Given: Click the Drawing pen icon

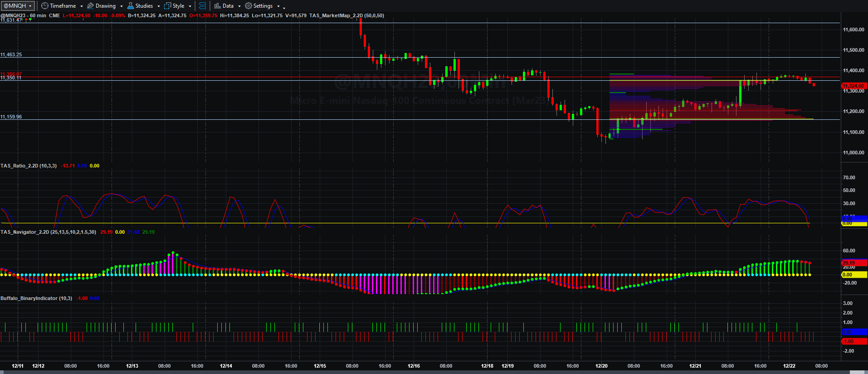Looking at the screenshot, I should tap(90, 6).
